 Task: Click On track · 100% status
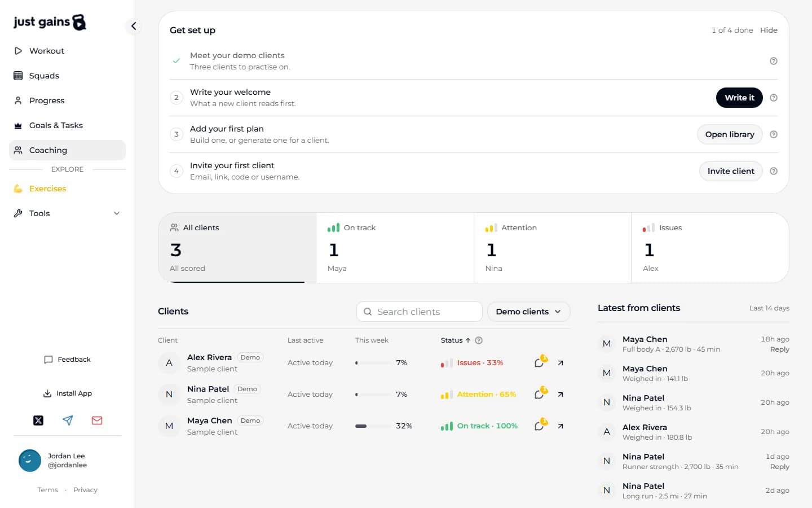[x=479, y=426]
